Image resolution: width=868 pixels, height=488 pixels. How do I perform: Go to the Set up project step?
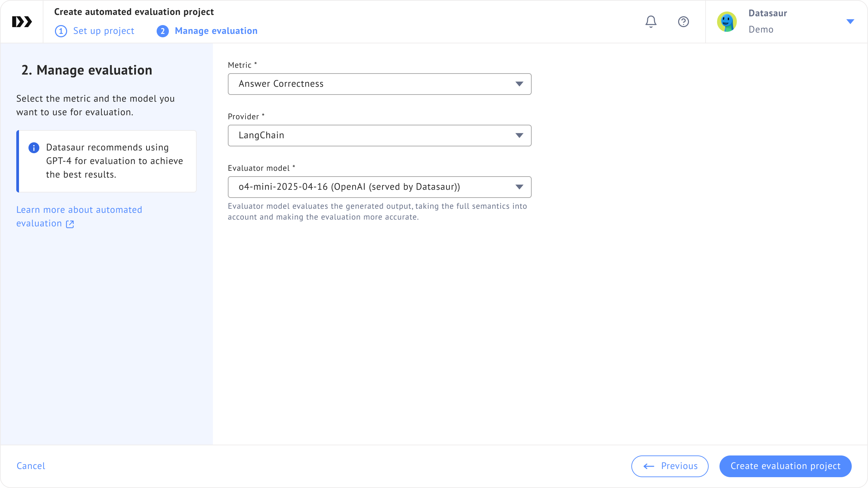click(103, 31)
